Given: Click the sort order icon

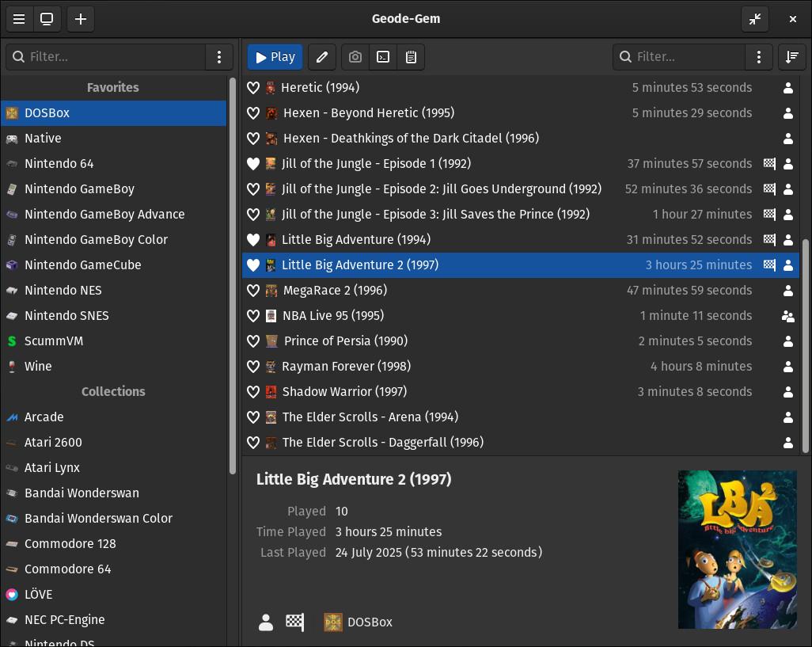Looking at the screenshot, I should tap(791, 57).
